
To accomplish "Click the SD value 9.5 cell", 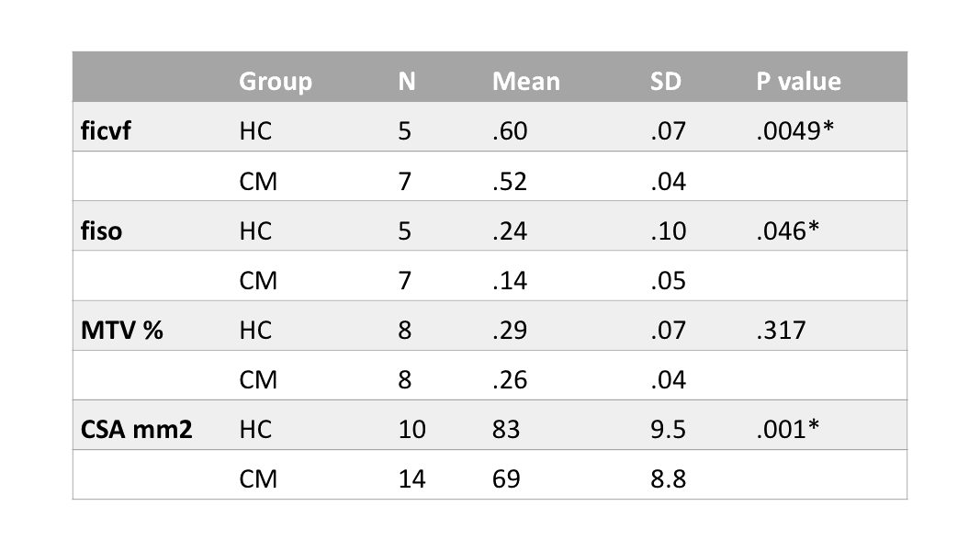I will pos(668,429).
